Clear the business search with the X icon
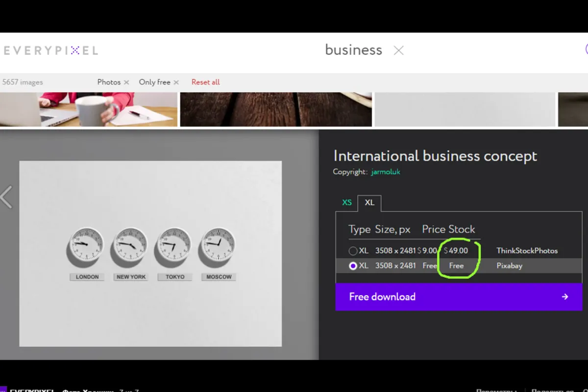This screenshot has width=588, height=392. (399, 50)
